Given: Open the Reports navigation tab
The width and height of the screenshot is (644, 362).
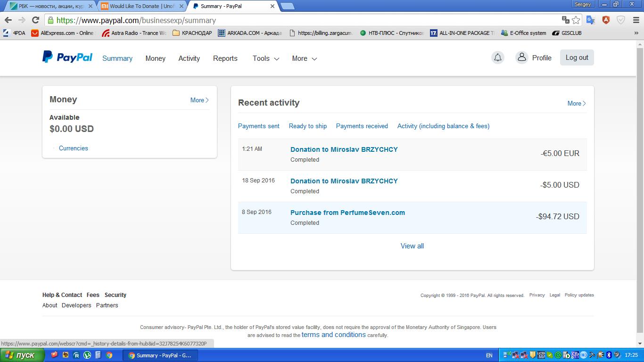Looking at the screenshot, I should click(225, 58).
